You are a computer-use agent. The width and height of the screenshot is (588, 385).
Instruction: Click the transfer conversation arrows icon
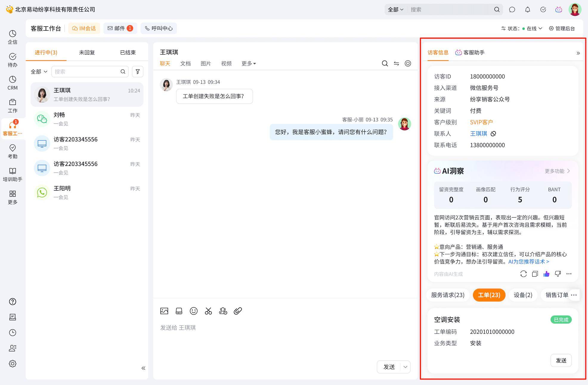(x=396, y=63)
